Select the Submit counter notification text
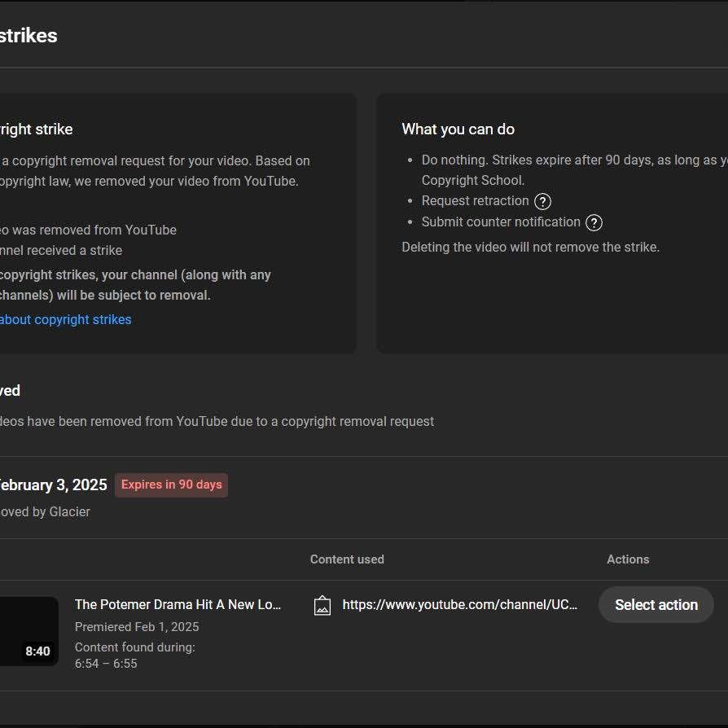728x728 pixels. point(501,222)
